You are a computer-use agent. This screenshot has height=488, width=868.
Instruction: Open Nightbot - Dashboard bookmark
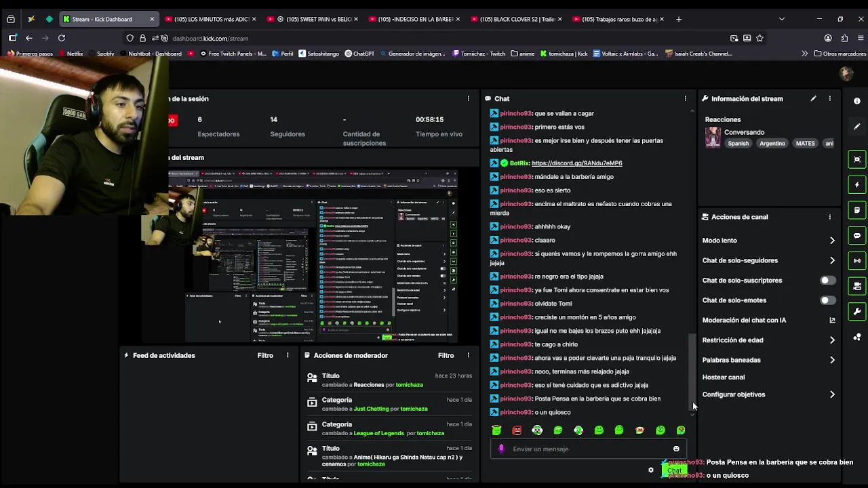point(151,54)
